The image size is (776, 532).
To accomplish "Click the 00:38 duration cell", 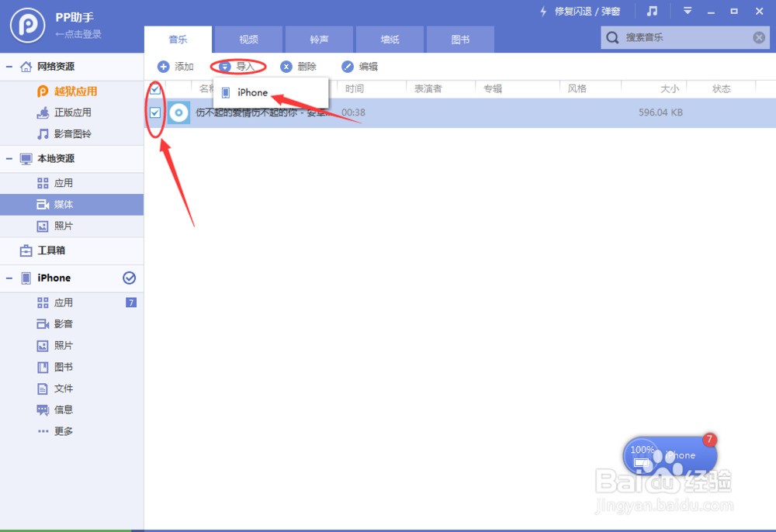I will tap(353, 112).
